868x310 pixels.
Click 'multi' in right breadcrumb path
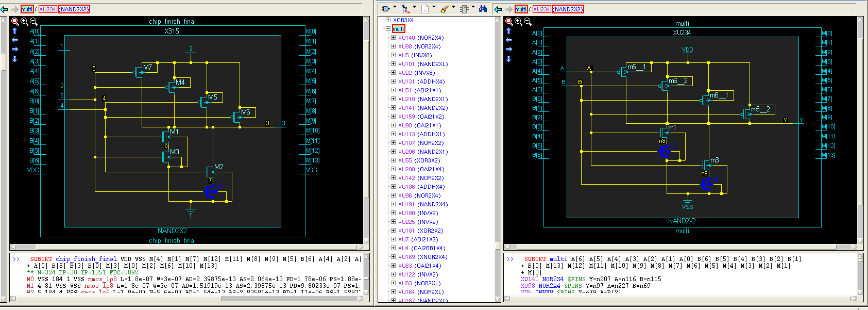coord(521,9)
